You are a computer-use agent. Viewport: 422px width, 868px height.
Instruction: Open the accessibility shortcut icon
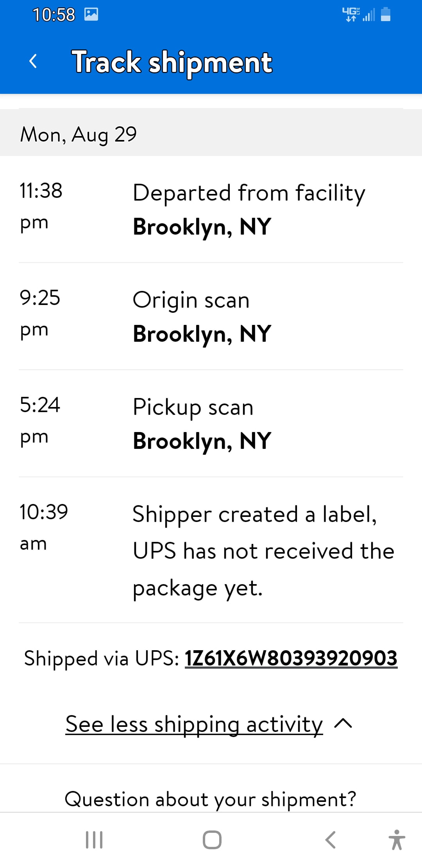[x=397, y=839]
